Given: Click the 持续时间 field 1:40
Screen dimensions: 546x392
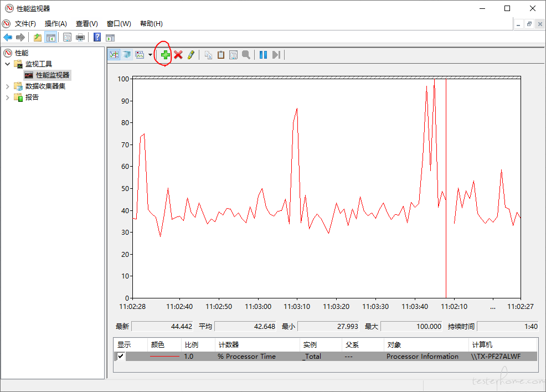Looking at the screenshot, I should pyautogui.click(x=508, y=326).
